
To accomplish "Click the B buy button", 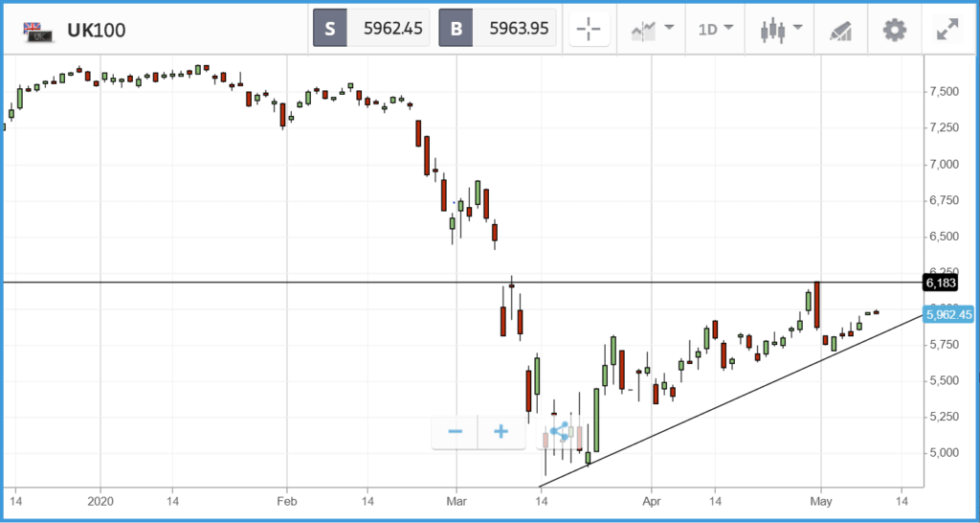I will click(457, 29).
